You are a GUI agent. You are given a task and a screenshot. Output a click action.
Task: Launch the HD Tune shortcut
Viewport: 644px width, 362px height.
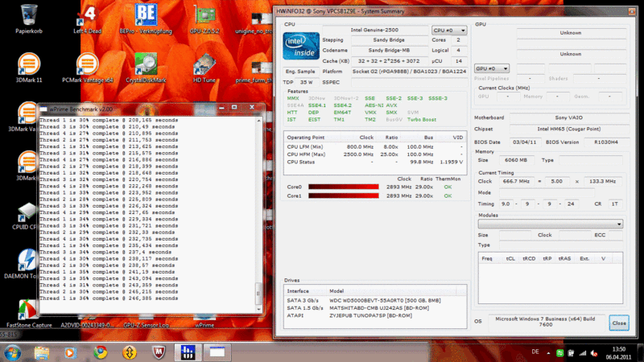(x=204, y=68)
